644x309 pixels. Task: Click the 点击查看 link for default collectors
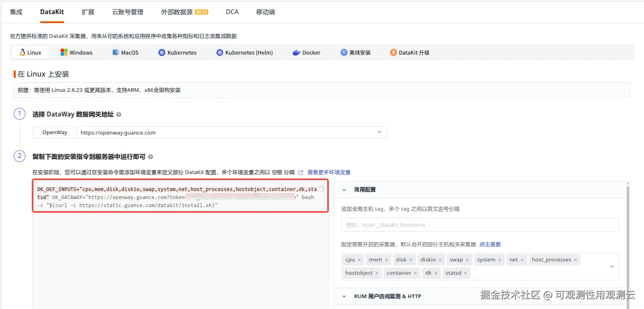(x=490, y=245)
